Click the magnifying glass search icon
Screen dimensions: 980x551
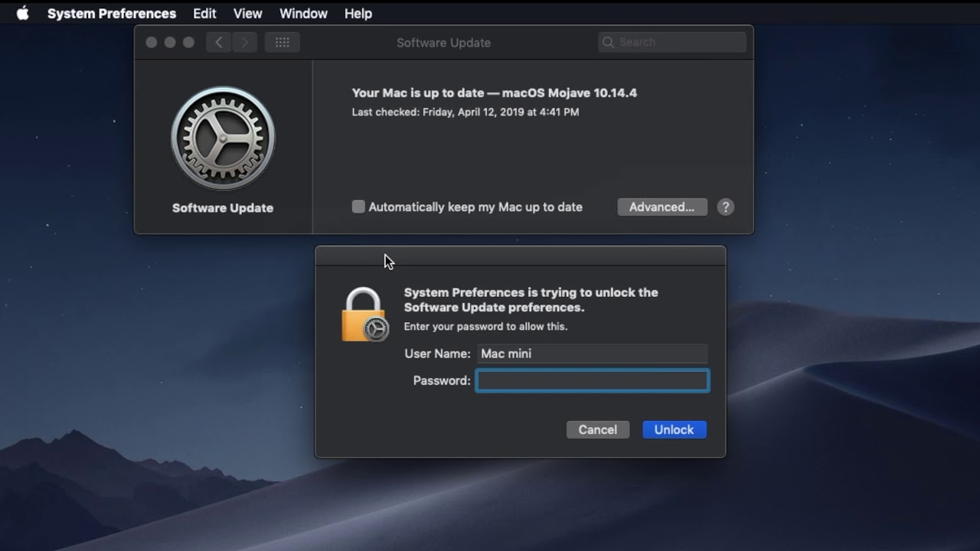(x=609, y=42)
